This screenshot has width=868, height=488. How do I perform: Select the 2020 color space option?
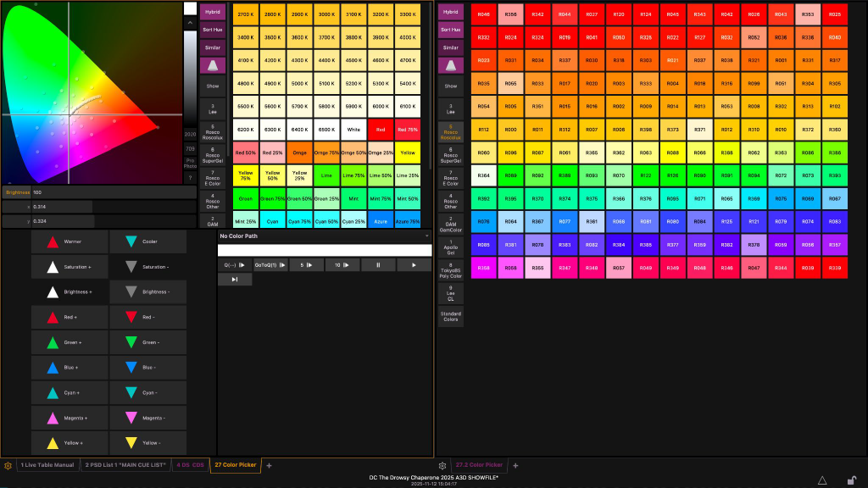click(190, 135)
